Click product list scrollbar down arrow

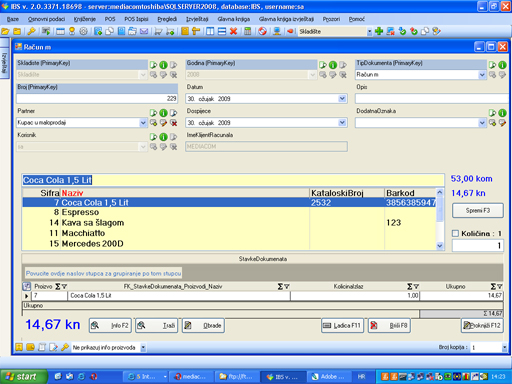[x=440, y=246]
